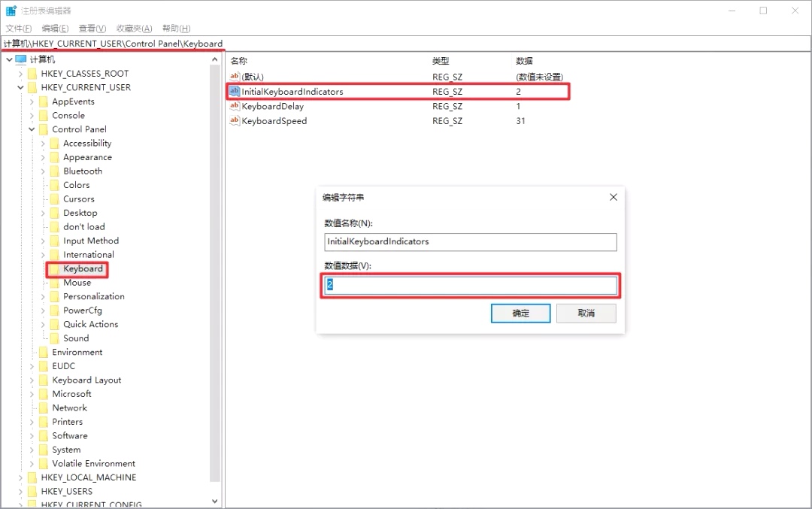This screenshot has width=812, height=509.
Task: Collapse HKEY_CURRENT_USER chevron
Action: [20, 87]
